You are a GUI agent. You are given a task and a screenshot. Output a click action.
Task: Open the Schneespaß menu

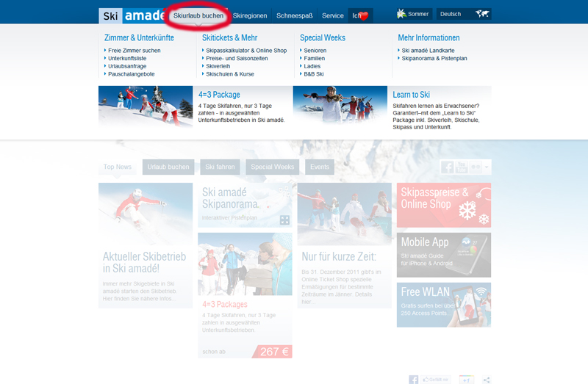click(x=295, y=15)
